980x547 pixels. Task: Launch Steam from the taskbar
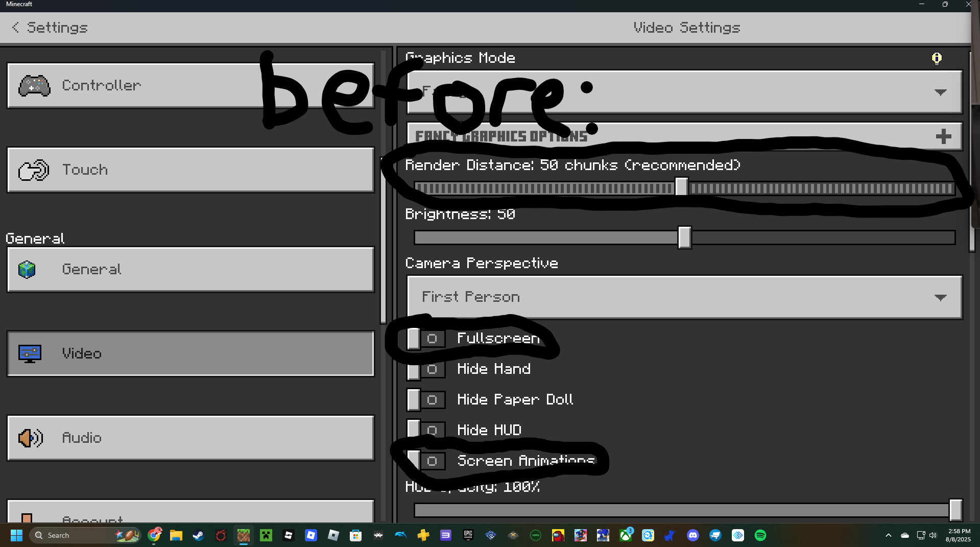point(199,535)
